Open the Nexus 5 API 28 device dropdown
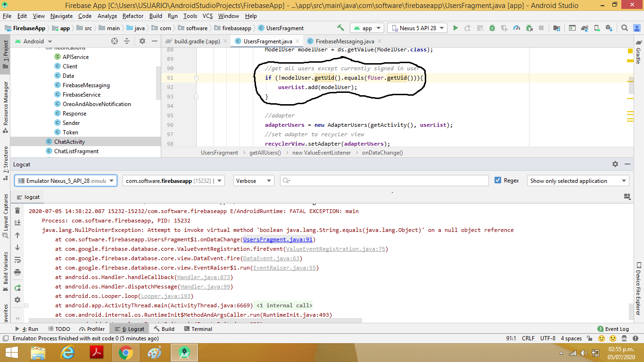644x362 pixels. pyautogui.click(x=417, y=28)
